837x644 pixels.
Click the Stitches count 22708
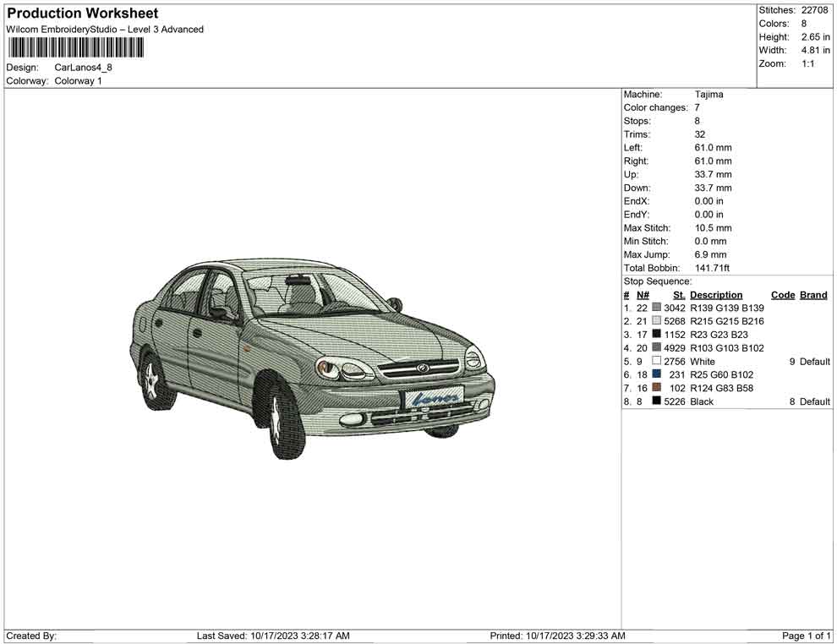[x=814, y=10]
